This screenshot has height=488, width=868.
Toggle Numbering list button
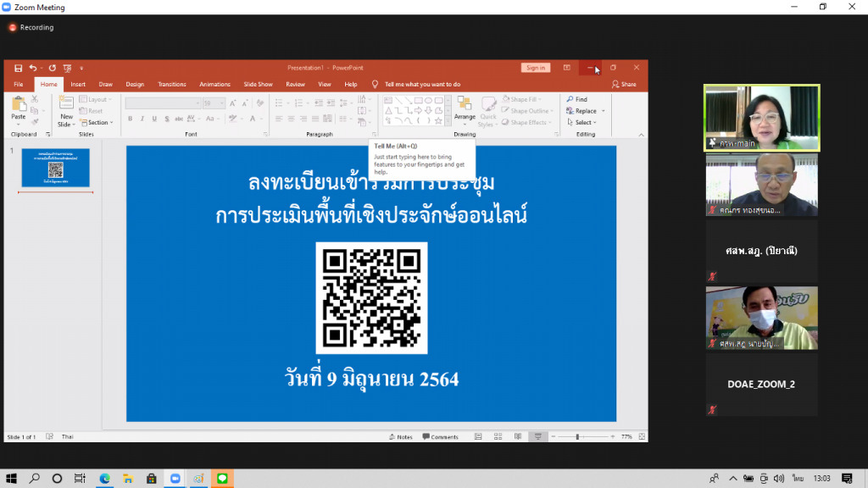[301, 103]
